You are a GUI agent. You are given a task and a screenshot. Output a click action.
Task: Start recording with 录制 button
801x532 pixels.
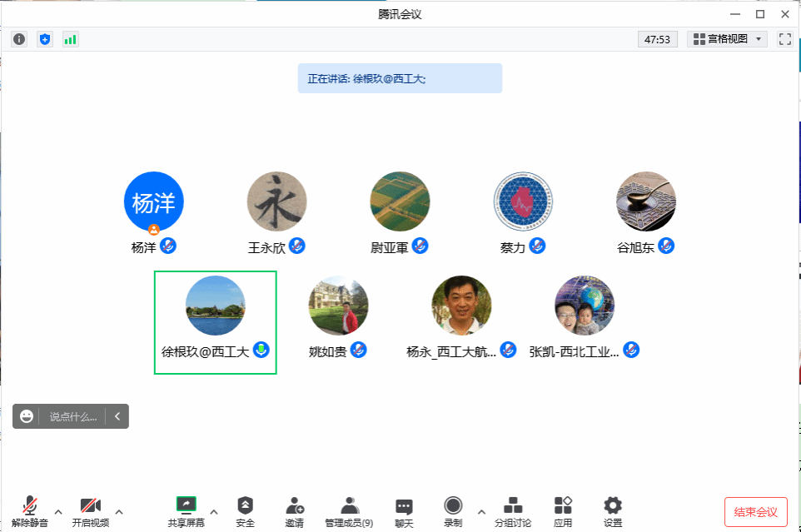pos(453,510)
